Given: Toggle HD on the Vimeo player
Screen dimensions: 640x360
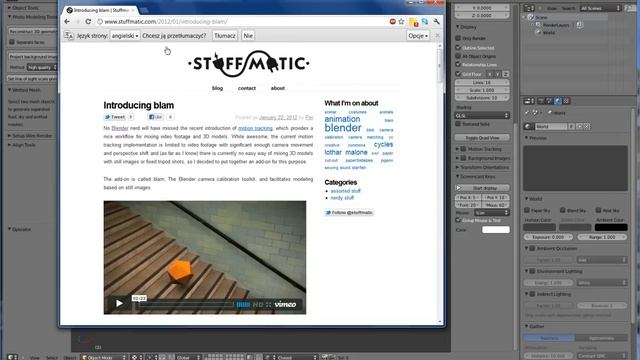Looking at the screenshot, I should point(258,304).
